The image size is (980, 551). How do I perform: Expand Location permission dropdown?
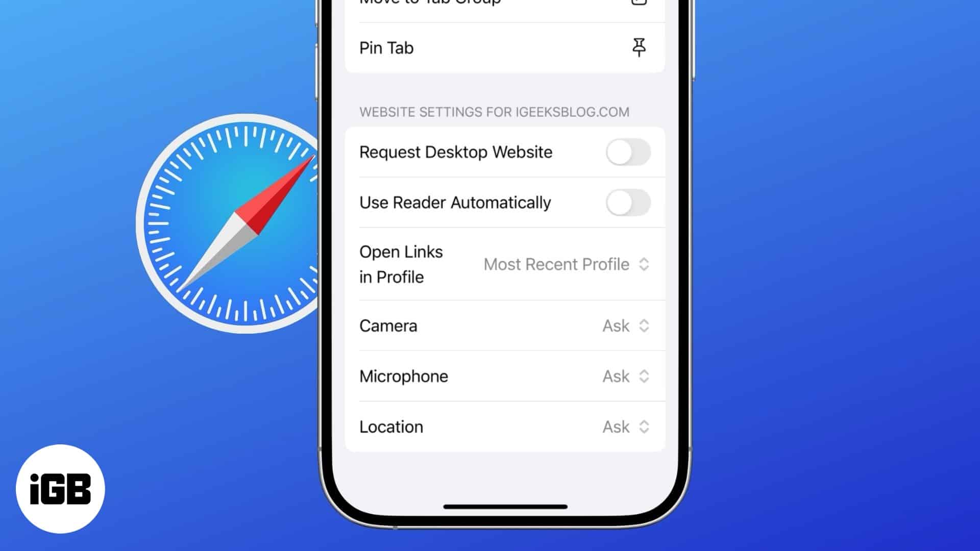pos(625,426)
